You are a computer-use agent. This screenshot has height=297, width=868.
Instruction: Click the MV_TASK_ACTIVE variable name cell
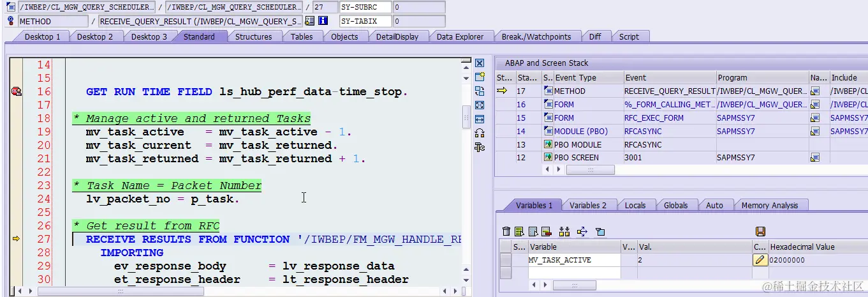tap(573, 260)
